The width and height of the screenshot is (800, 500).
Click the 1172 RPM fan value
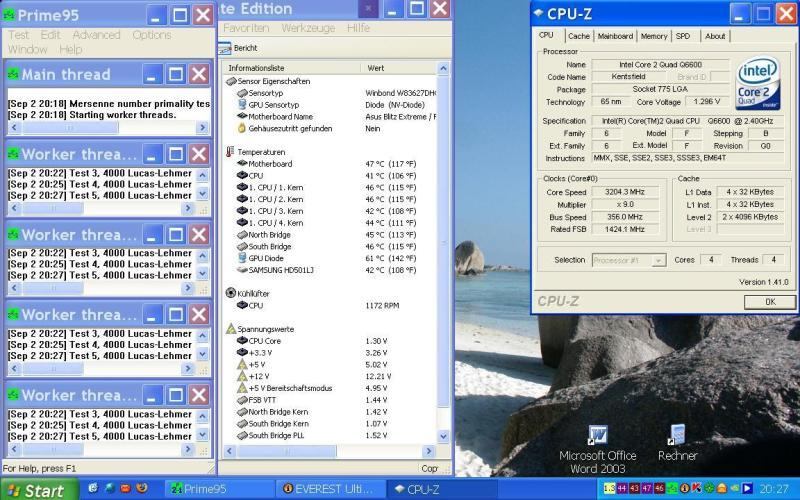[382, 306]
